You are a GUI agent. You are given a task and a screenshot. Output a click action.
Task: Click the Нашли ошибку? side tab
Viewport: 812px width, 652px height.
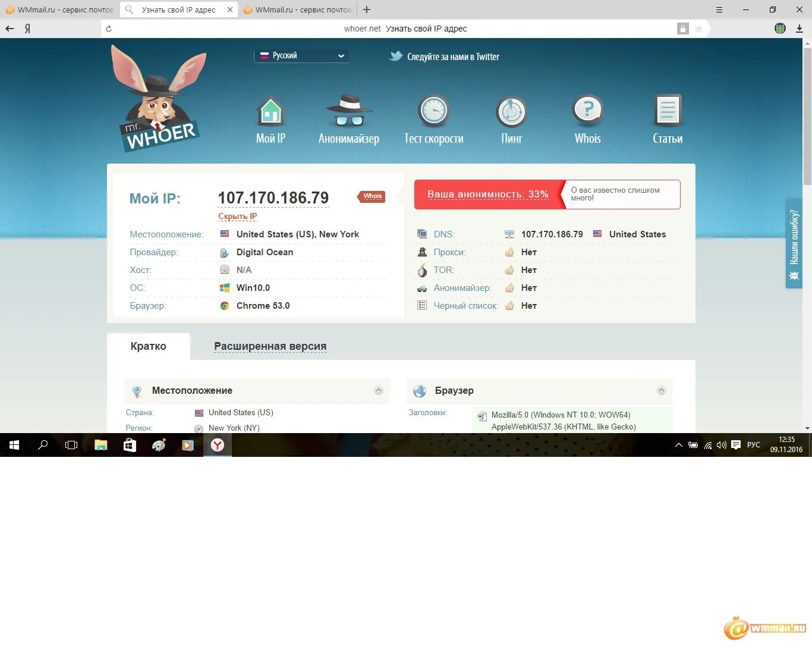[794, 244]
